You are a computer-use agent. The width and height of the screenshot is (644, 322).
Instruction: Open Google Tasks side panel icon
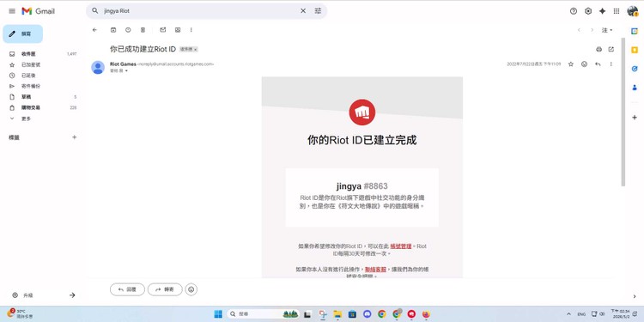pyautogui.click(x=635, y=69)
